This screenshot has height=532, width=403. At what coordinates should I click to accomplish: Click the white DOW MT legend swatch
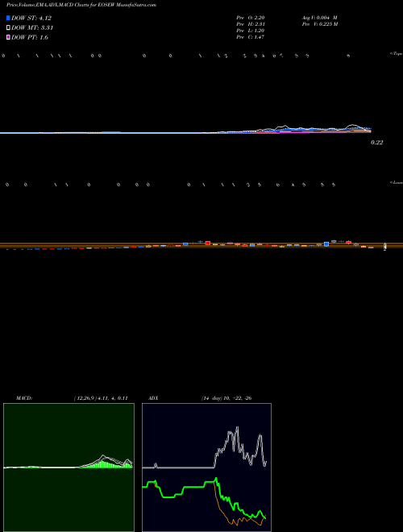pyautogui.click(x=8, y=27)
